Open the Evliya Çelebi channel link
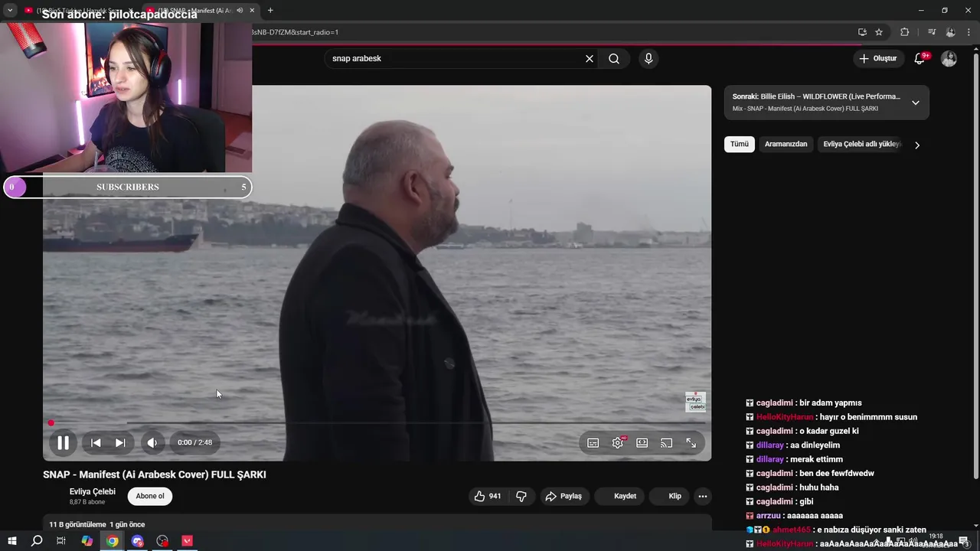The image size is (980, 551). pyautogui.click(x=93, y=491)
